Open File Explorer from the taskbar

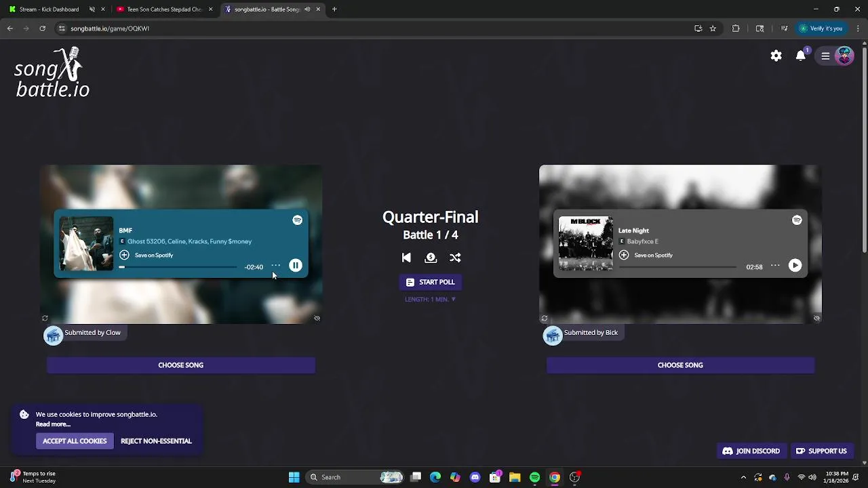tap(515, 477)
